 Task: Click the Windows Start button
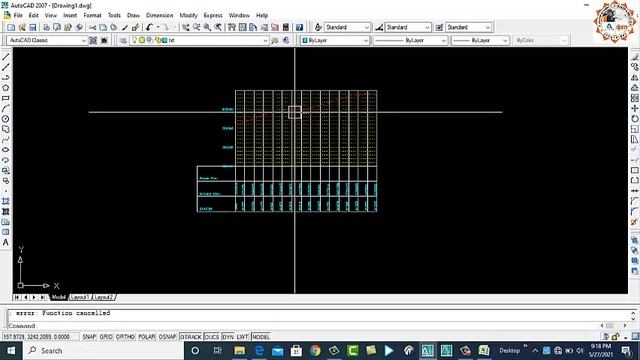(x=11, y=351)
